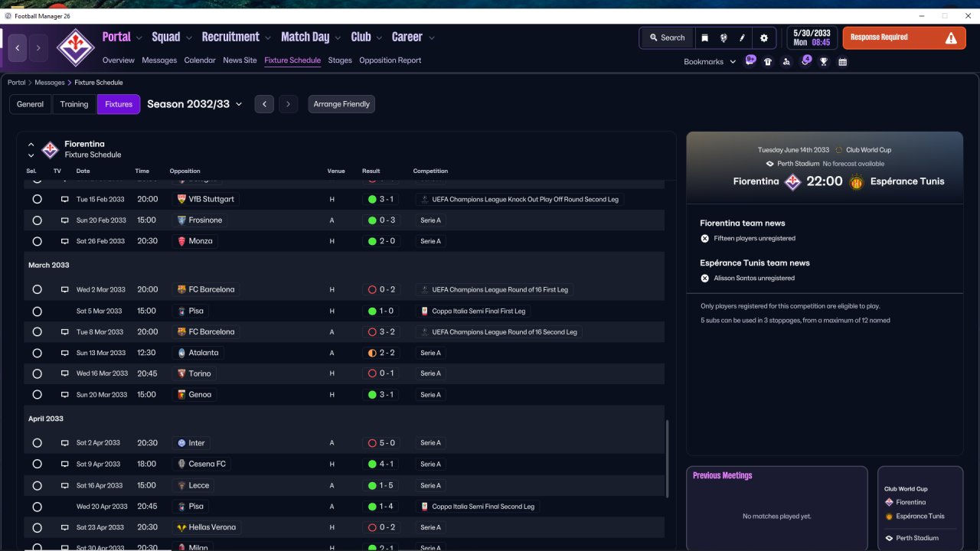
Task: Select the VfB Stuttgart fixture radio button
Action: click(37, 199)
